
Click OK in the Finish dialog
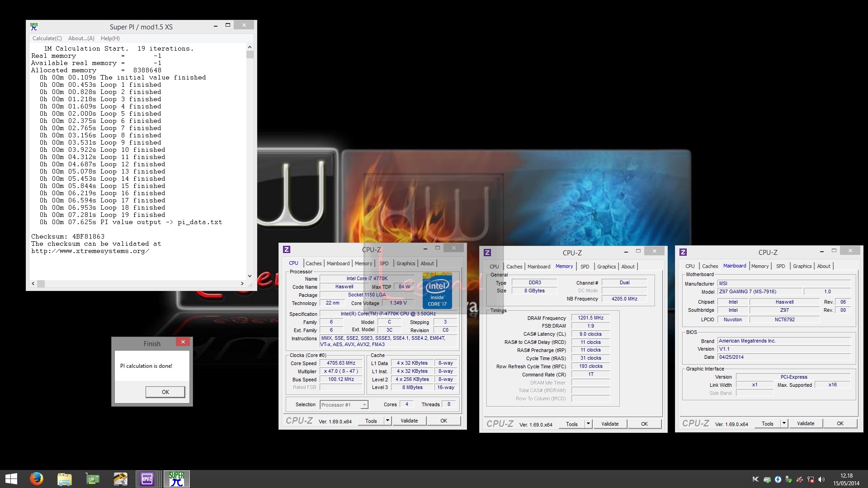pyautogui.click(x=165, y=392)
